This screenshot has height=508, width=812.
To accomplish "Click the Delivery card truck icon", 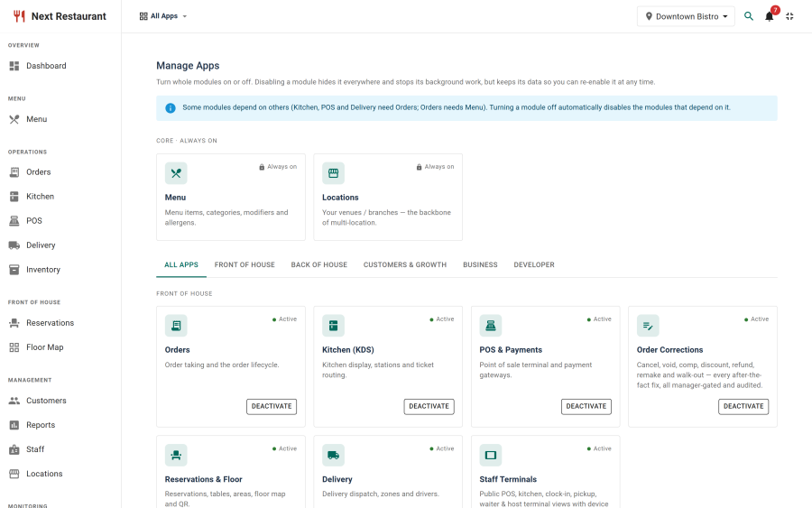I will point(334,455).
